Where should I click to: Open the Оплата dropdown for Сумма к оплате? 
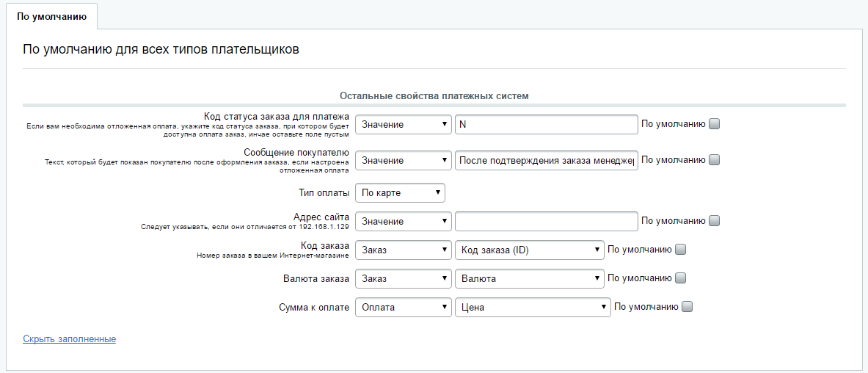click(x=403, y=307)
